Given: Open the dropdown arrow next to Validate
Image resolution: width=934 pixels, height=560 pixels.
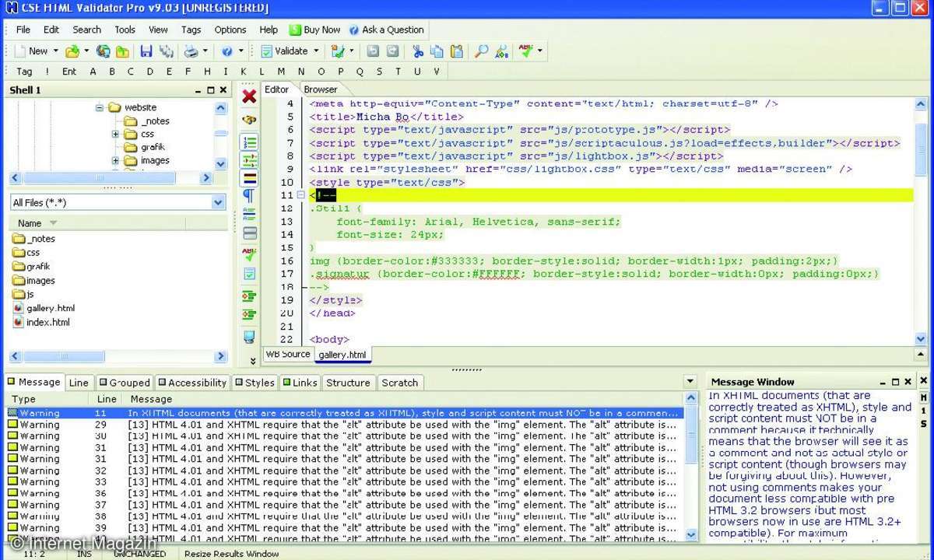Looking at the screenshot, I should click(x=316, y=51).
